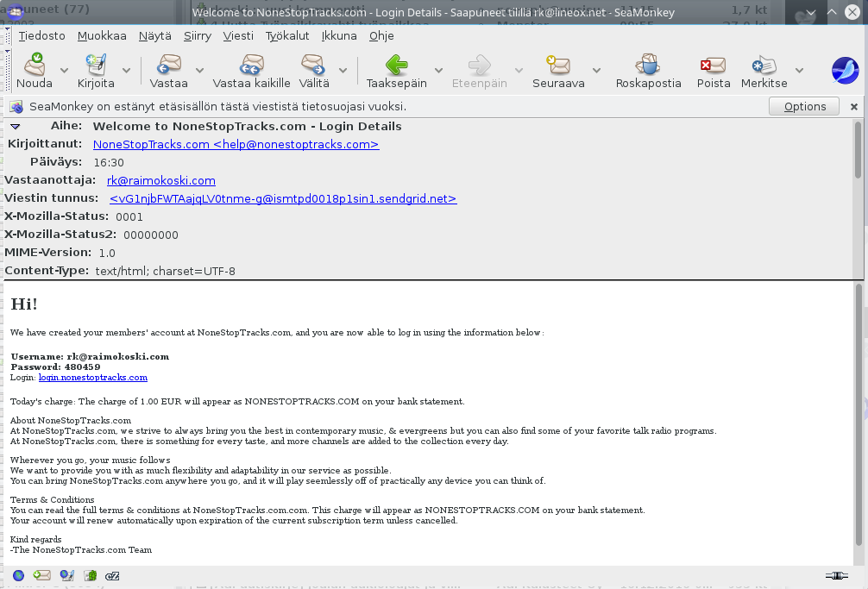Click remote content blocked notification icon
The width and height of the screenshot is (868, 589).
coord(16,107)
